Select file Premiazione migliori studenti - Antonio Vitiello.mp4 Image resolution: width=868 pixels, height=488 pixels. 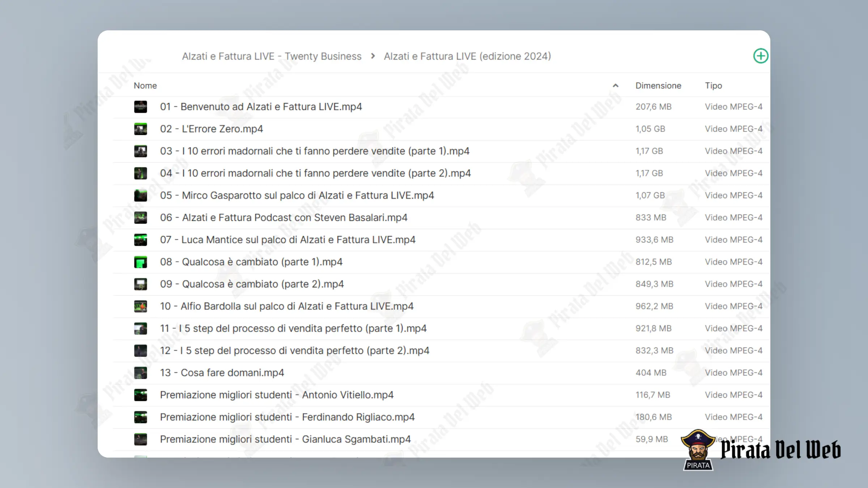click(x=277, y=395)
